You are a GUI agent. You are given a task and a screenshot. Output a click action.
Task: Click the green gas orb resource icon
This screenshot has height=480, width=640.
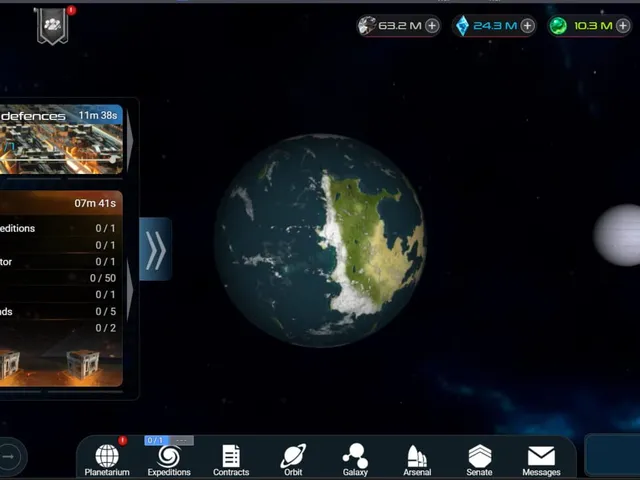pos(558,26)
